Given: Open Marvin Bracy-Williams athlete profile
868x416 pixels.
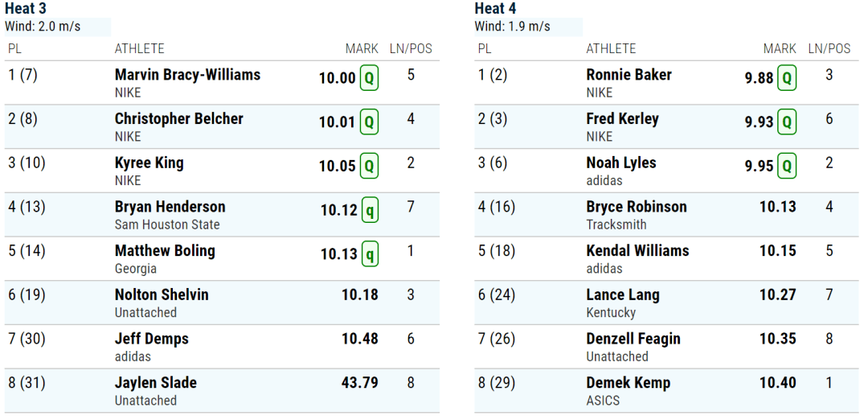Looking at the screenshot, I should tap(187, 75).
